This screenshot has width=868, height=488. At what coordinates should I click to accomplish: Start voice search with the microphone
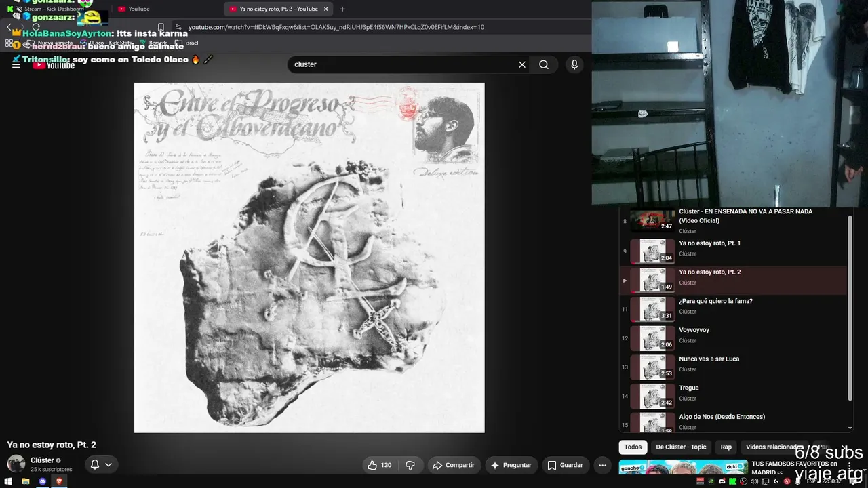pyautogui.click(x=574, y=64)
